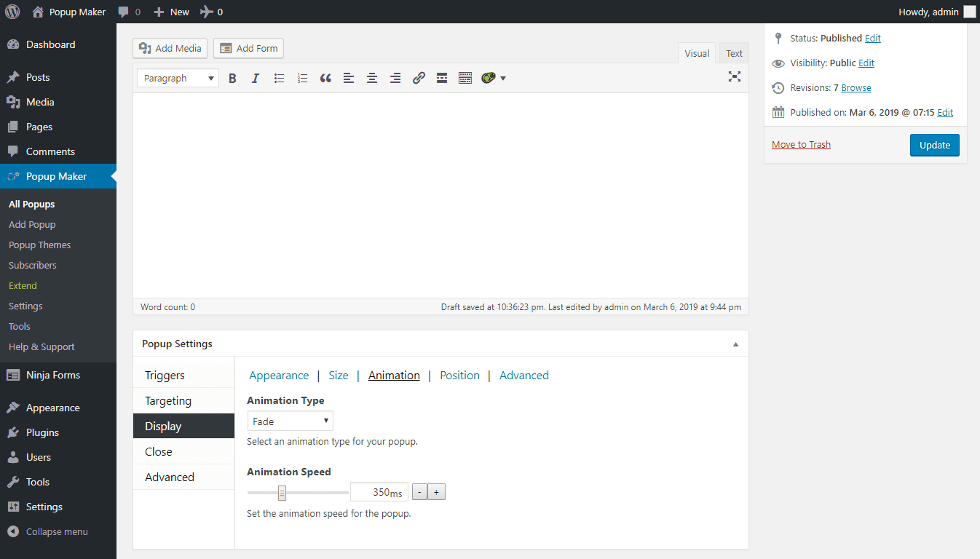
Task: Collapse the Popup Settings panel
Action: 735,344
